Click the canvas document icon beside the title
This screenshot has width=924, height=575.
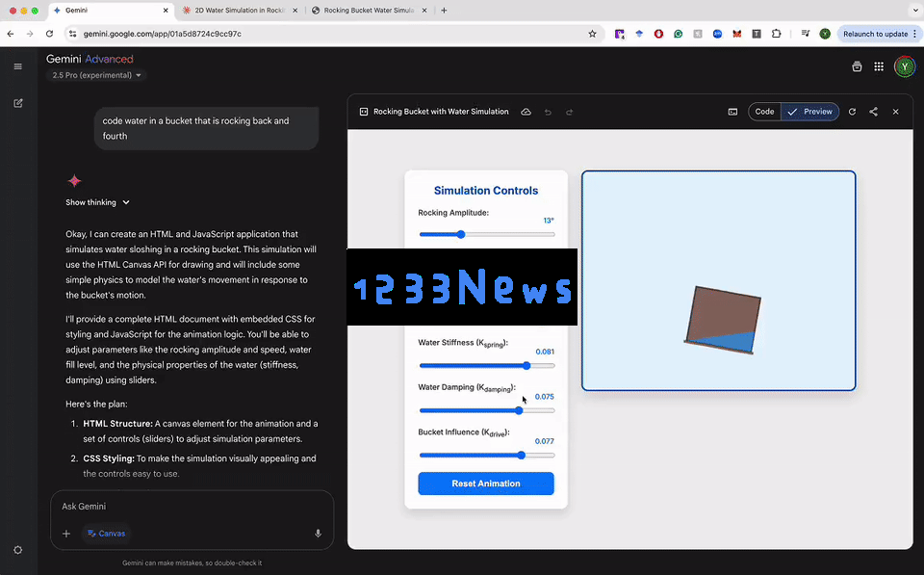(x=364, y=112)
